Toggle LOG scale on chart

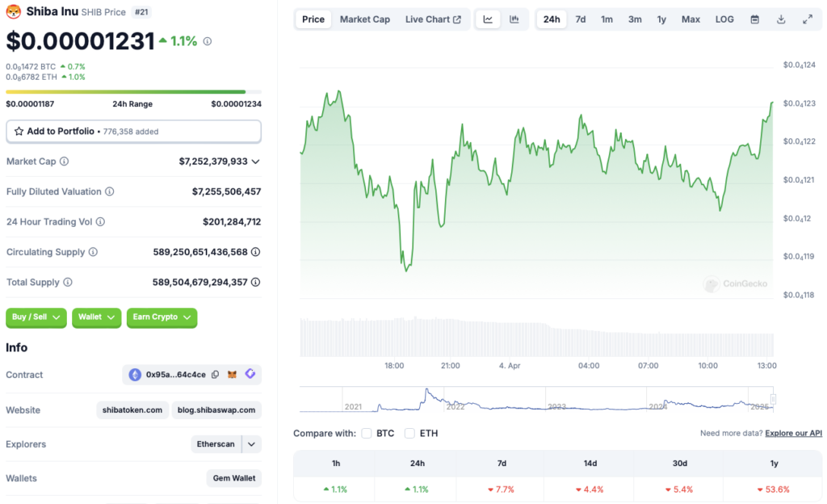coord(724,19)
